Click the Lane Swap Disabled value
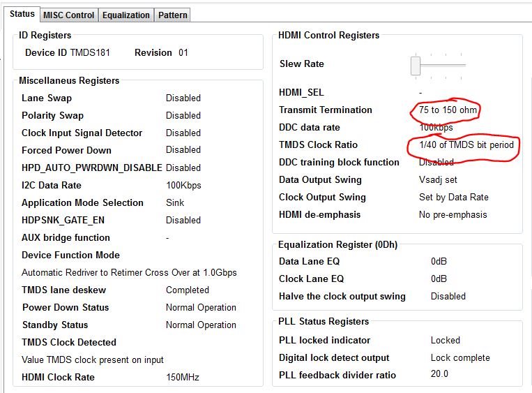Viewport: 532px width, 393px height. click(183, 98)
